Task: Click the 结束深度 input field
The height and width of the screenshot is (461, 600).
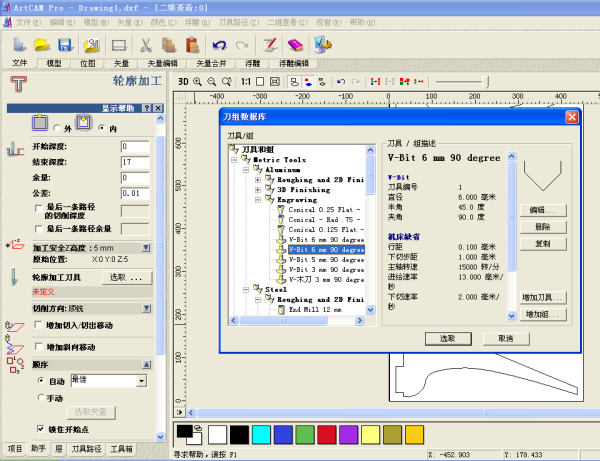Action: pos(135,162)
